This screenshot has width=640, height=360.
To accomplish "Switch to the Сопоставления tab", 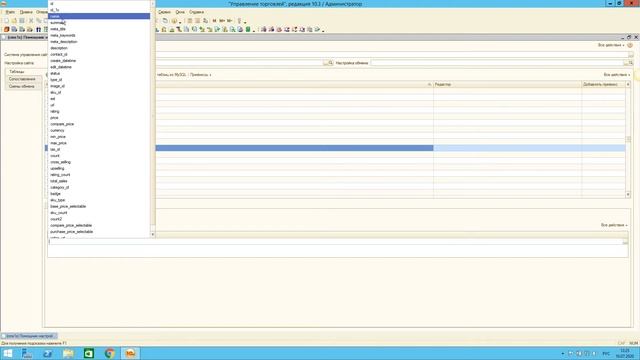I will click(x=22, y=79).
